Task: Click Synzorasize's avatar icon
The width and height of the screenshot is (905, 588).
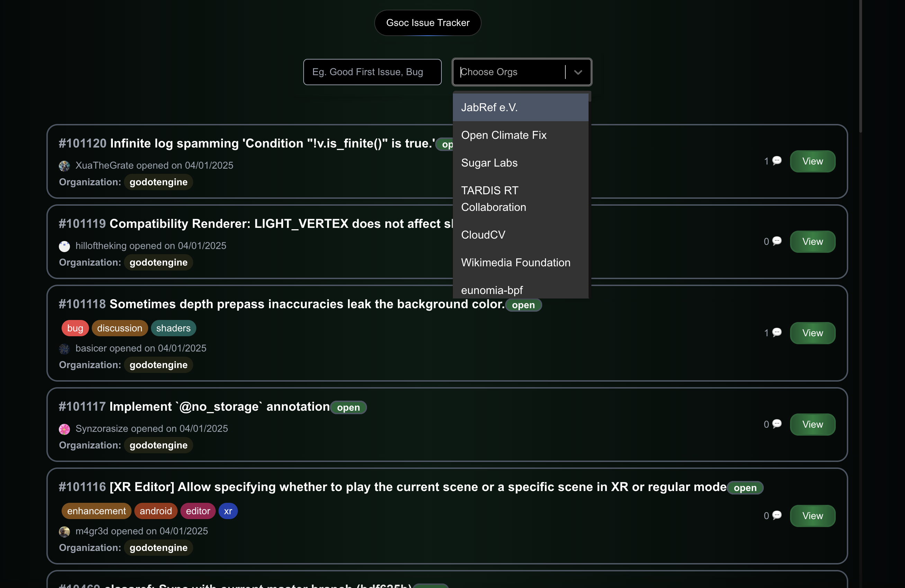Action: pyautogui.click(x=64, y=429)
